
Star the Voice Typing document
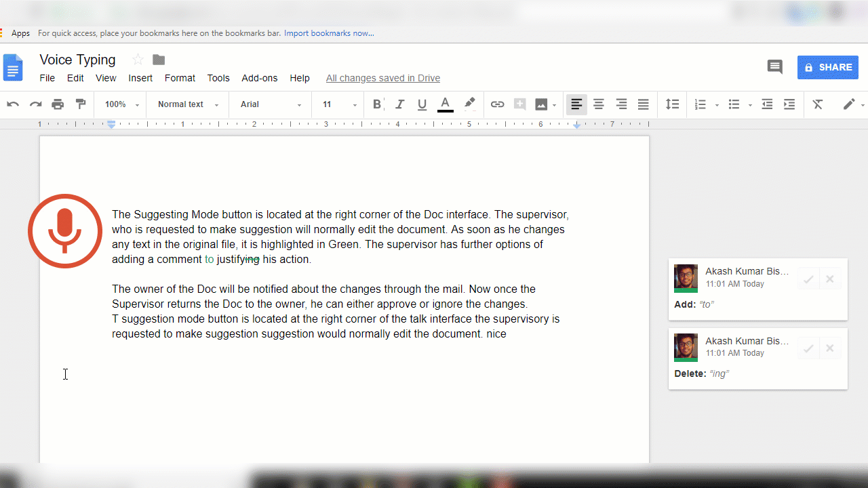click(x=138, y=60)
